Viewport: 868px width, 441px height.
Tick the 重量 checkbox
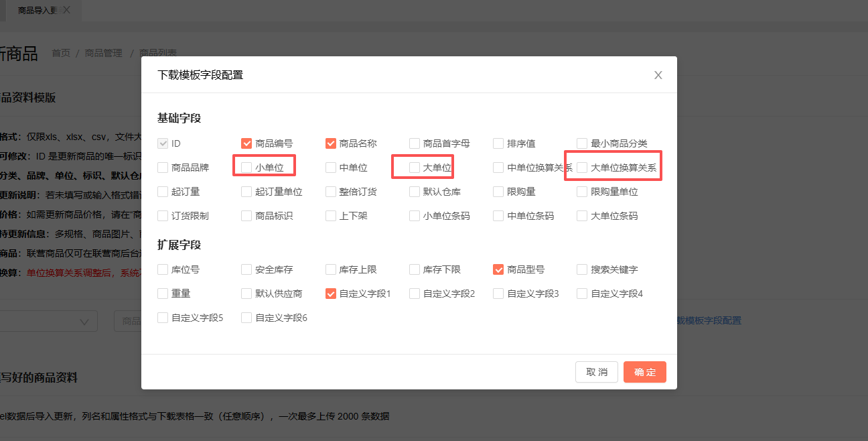163,294
